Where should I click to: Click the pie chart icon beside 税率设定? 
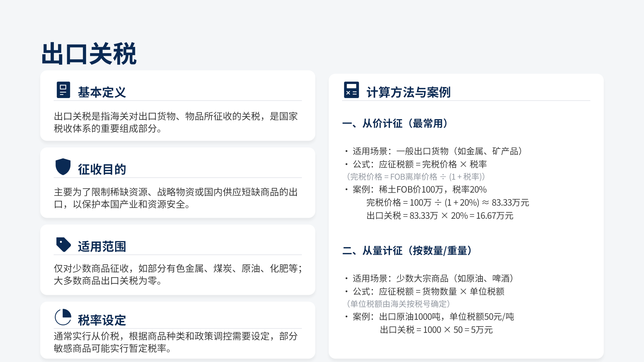point(63,317)
